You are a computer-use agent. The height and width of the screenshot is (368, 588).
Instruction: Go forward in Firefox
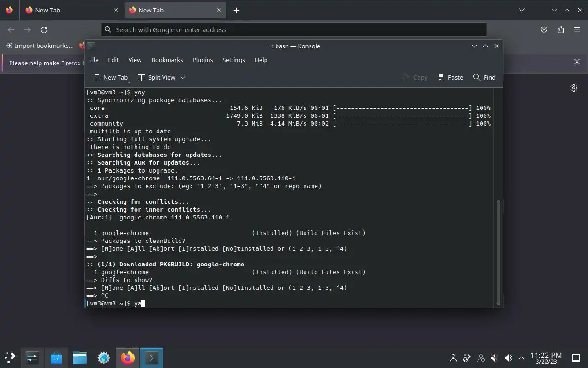[28, 29]
